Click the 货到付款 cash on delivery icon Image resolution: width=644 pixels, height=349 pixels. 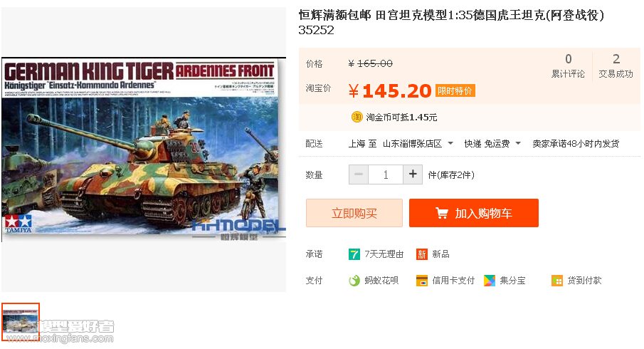point(557,281)
